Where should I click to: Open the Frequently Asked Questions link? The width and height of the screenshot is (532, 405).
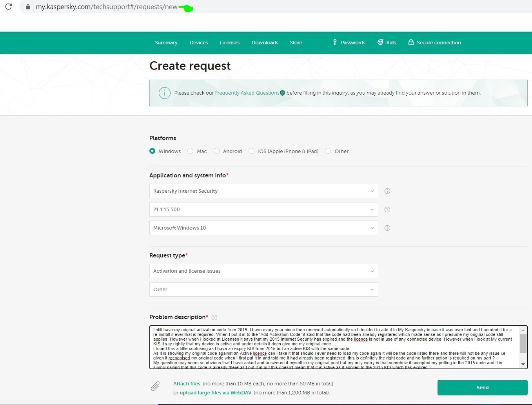coord(247,93)
